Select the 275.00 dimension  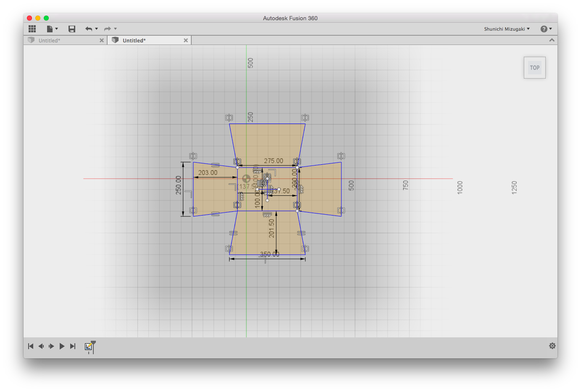(274, 161)
